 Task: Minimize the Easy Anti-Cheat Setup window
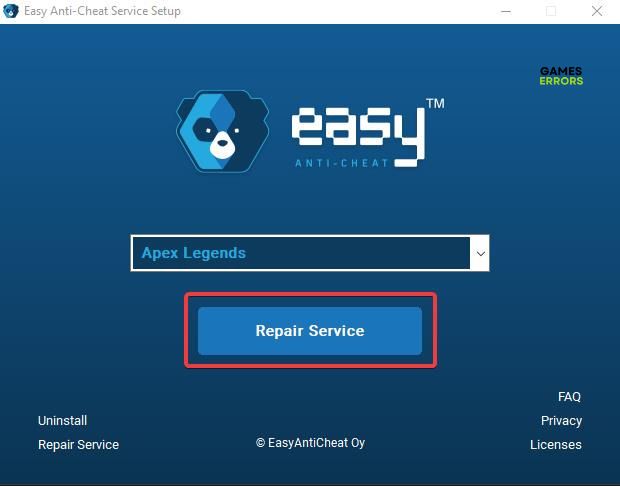pyautogui.click(x=506, y=11)
